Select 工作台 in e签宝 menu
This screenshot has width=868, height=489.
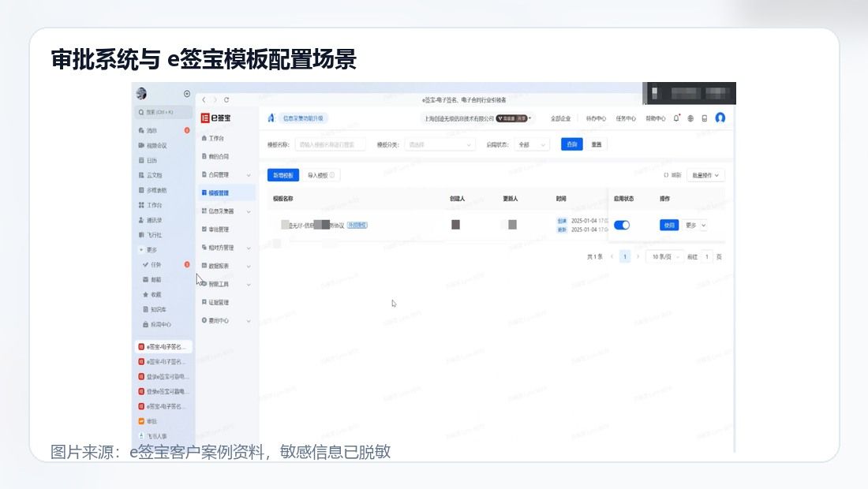coord(213,138)
